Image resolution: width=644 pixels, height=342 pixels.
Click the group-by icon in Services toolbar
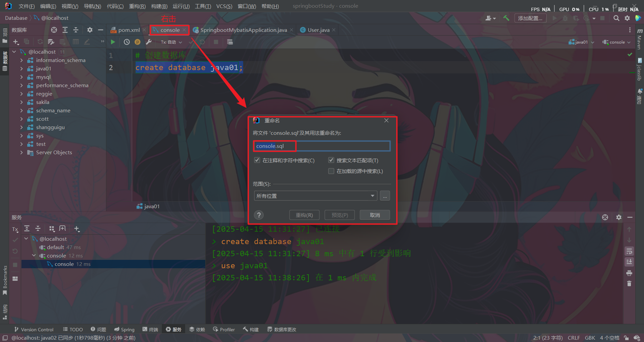52,229
